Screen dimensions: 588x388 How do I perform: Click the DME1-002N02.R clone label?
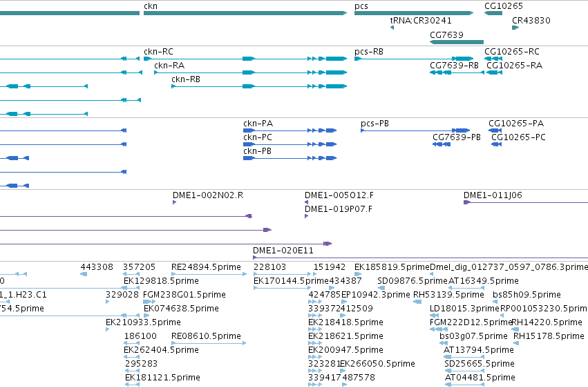208,195
